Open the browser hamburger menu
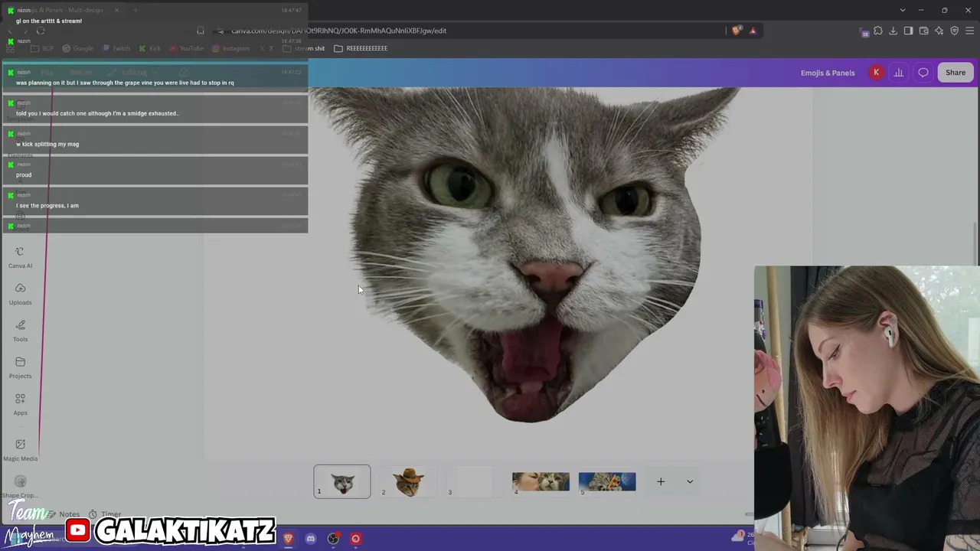Screen dimensions: 980x551 970,31
